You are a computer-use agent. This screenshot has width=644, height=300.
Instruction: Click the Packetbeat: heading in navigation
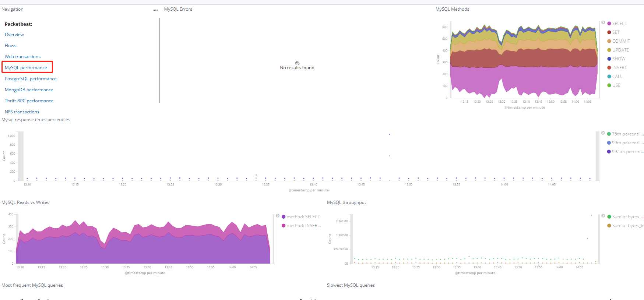tap(18, 24)
